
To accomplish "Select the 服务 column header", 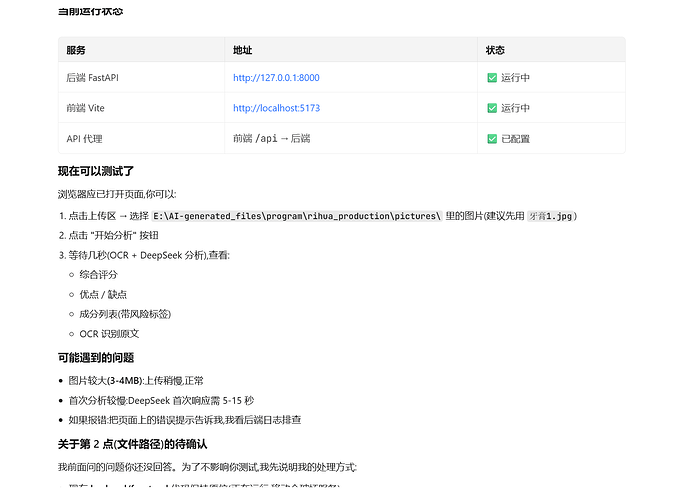I will 76,50.
